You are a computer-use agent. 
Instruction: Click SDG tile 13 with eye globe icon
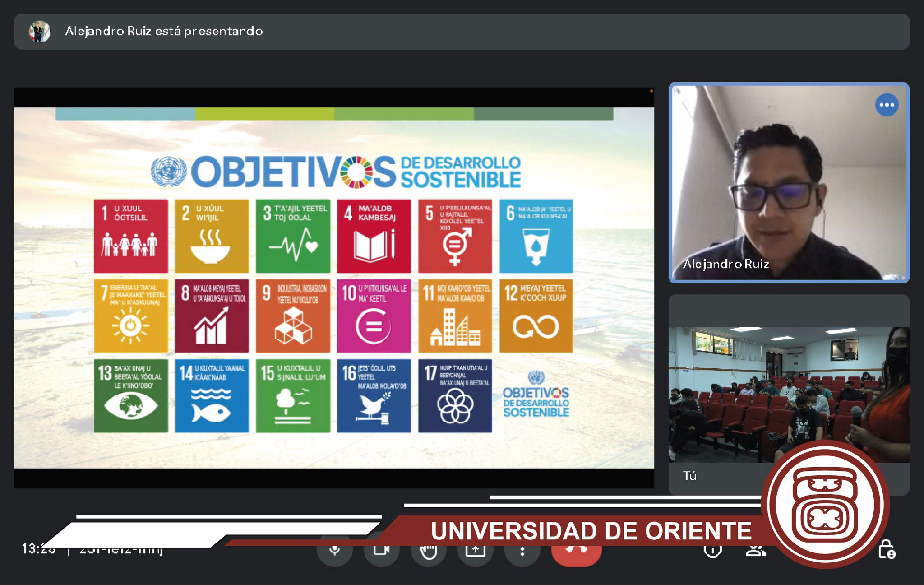coord(131,396)
